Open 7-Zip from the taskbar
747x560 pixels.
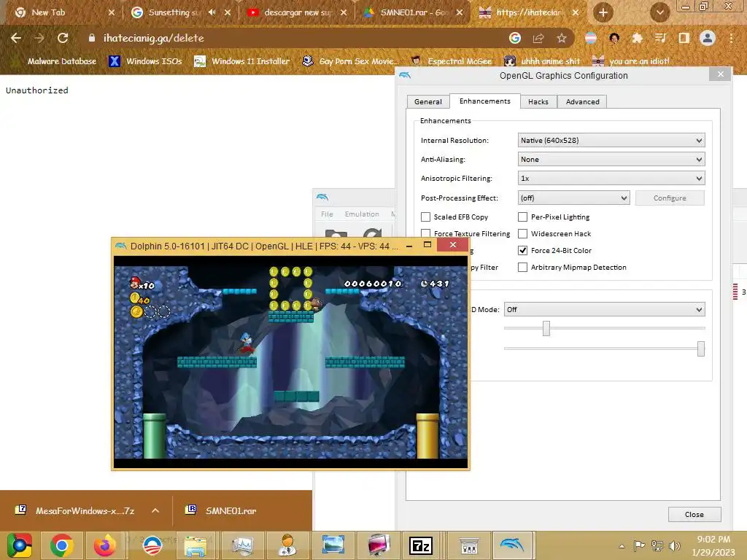(421, 545)
